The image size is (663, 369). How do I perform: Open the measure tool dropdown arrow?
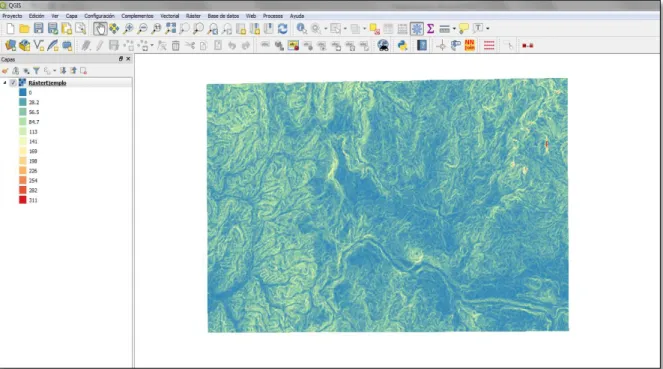coord(454,29)
